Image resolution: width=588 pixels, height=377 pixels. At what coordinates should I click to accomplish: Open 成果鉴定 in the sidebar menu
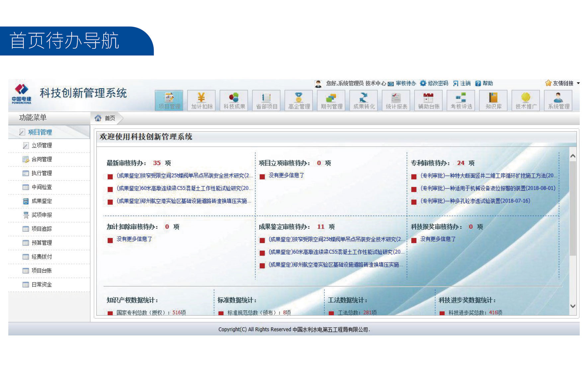coord(42,201)
